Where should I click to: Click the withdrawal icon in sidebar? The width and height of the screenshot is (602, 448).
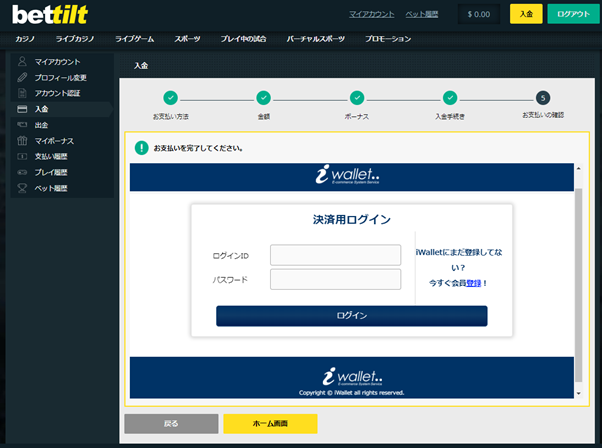pos(22,125)
